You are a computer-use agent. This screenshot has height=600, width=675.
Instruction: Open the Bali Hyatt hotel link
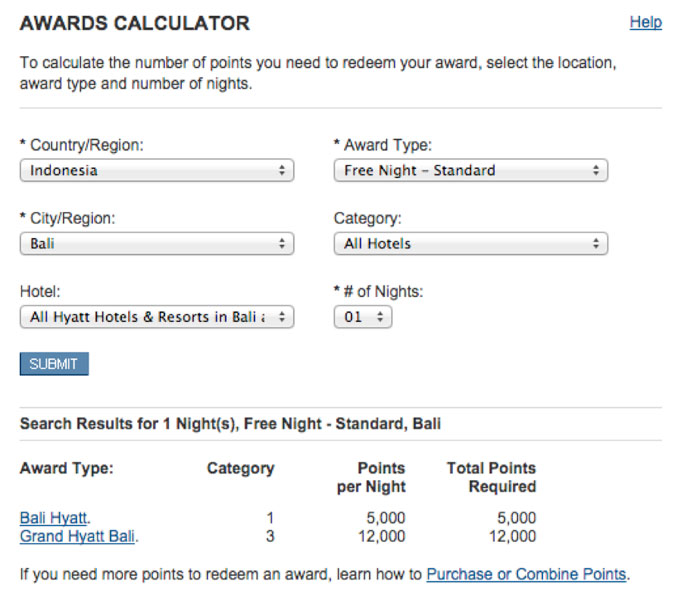pyautogui.click(x=54, y=518)
